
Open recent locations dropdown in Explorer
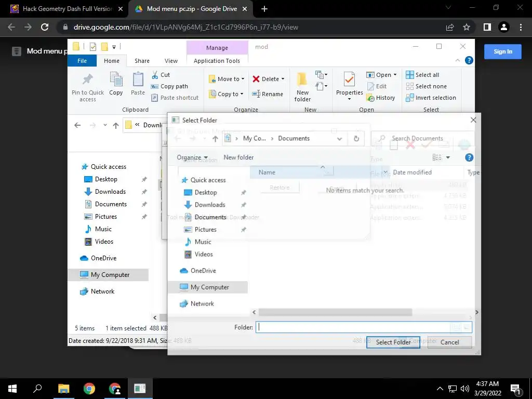tap(105, 125)
